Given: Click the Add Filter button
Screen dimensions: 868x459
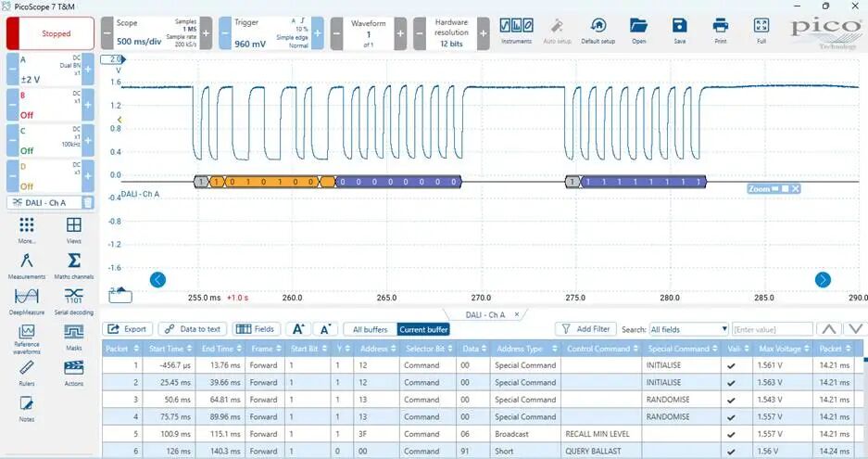Looking at the screenshot, I should click(585, 329).
